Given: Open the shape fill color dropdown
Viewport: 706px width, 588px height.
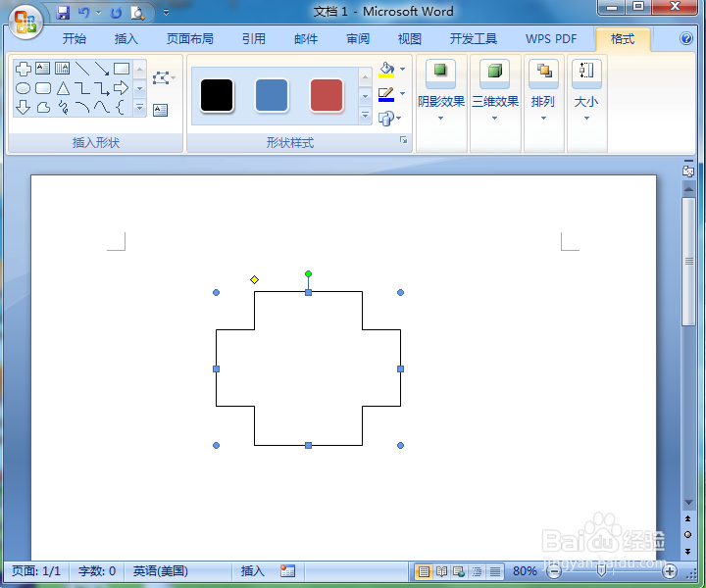Looking at the screenshot, I should tap(403, 70).
